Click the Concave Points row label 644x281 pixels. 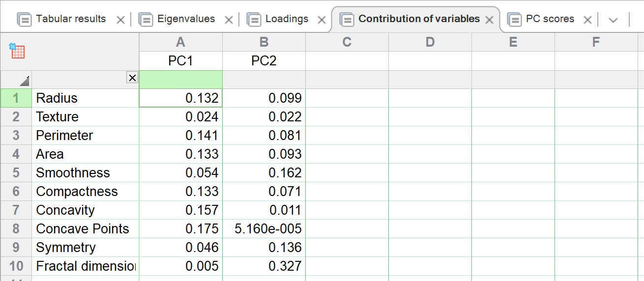[x=83, y=229]
